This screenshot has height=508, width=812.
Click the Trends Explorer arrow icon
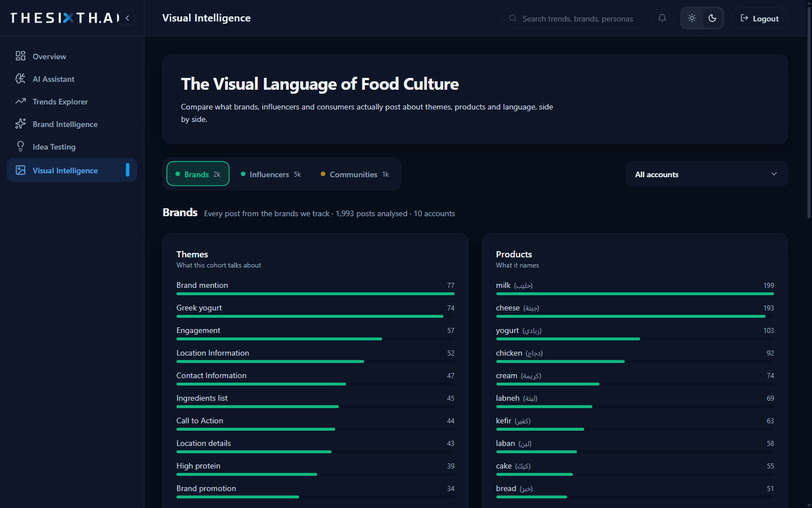click(x=20, y=101)
